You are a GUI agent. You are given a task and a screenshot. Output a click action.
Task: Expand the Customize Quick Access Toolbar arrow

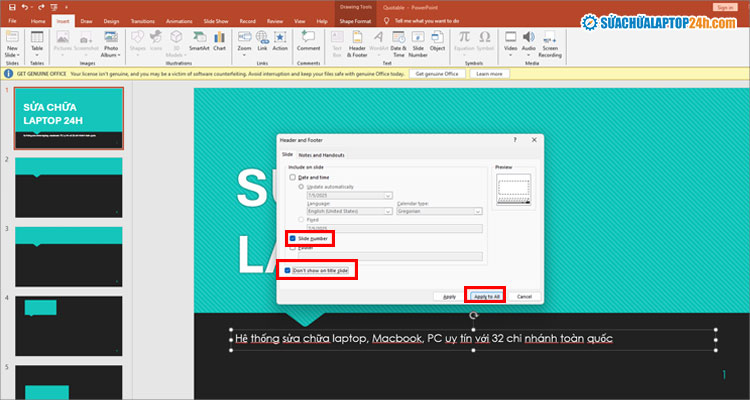pos(66,7)
